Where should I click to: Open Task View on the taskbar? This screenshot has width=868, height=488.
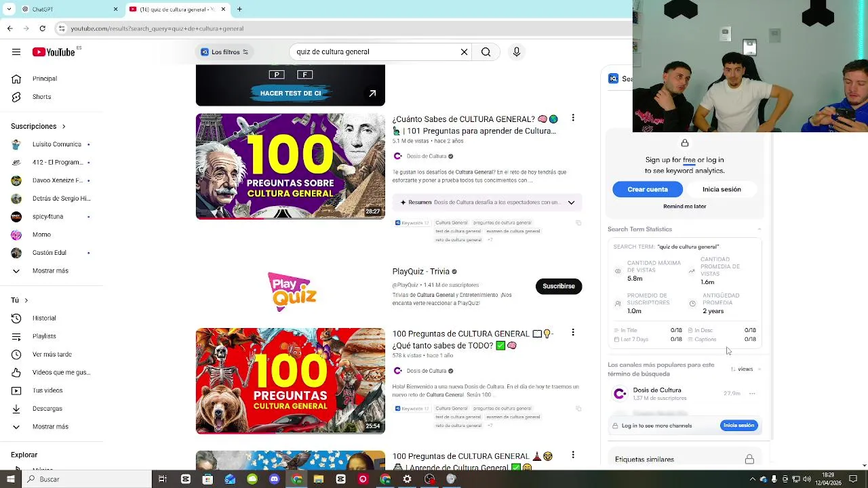(x=163, y=479)
